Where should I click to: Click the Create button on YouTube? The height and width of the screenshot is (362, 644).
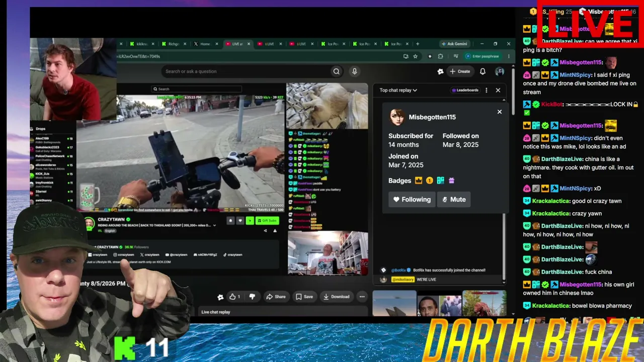point(460,71)
